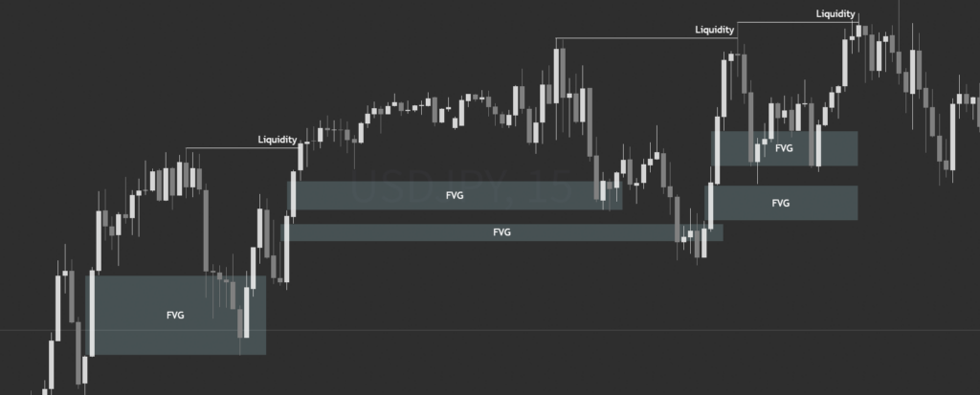Click the middle-height Liquidity label

click(715, 30)
